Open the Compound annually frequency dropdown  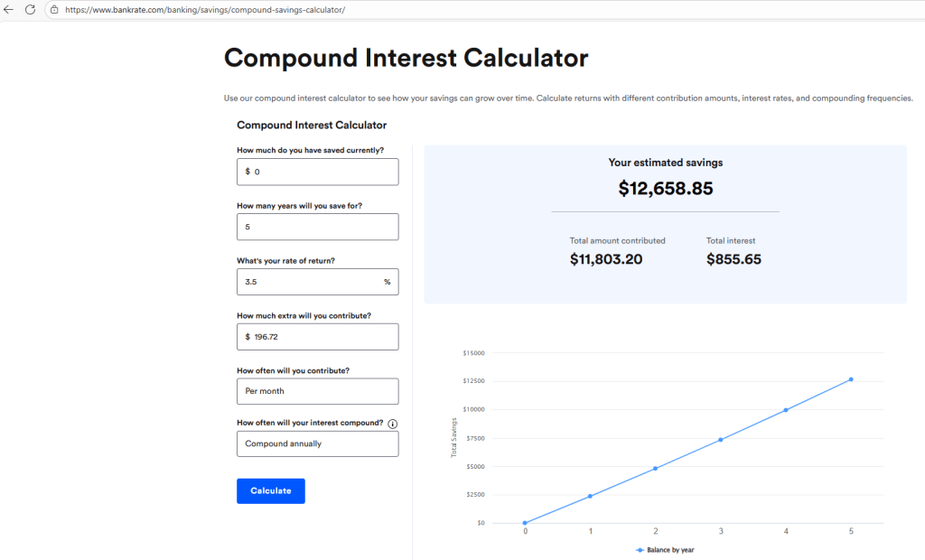coord(317,443)
